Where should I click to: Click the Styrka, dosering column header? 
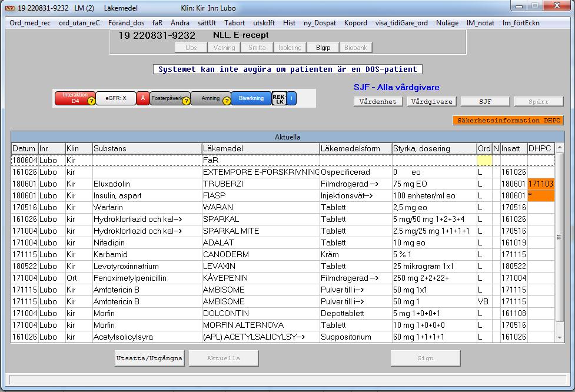(x=434, y=148)
